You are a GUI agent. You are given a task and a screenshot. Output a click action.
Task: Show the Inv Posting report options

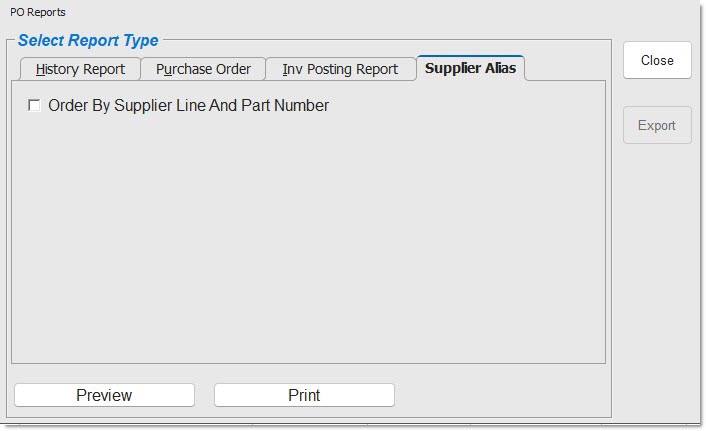coord(340,69)
